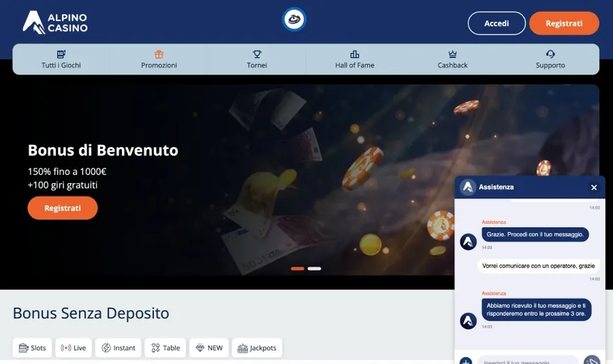The image size is (613, 364).
Task: Click '+100 giri gratuiti' text
Action: click(63, 185)
